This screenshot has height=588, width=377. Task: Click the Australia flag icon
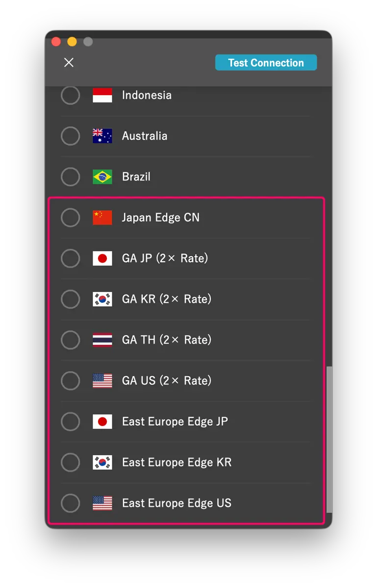(x=102, y=136)
